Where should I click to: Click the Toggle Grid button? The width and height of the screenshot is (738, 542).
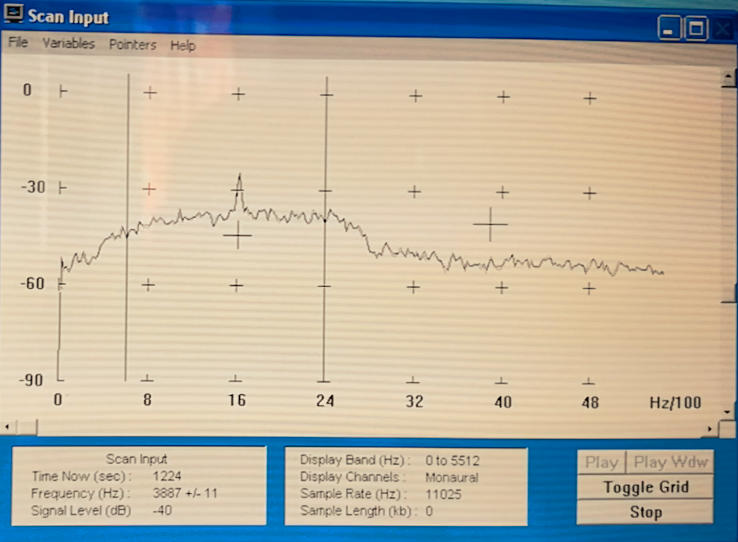(645, 487)
